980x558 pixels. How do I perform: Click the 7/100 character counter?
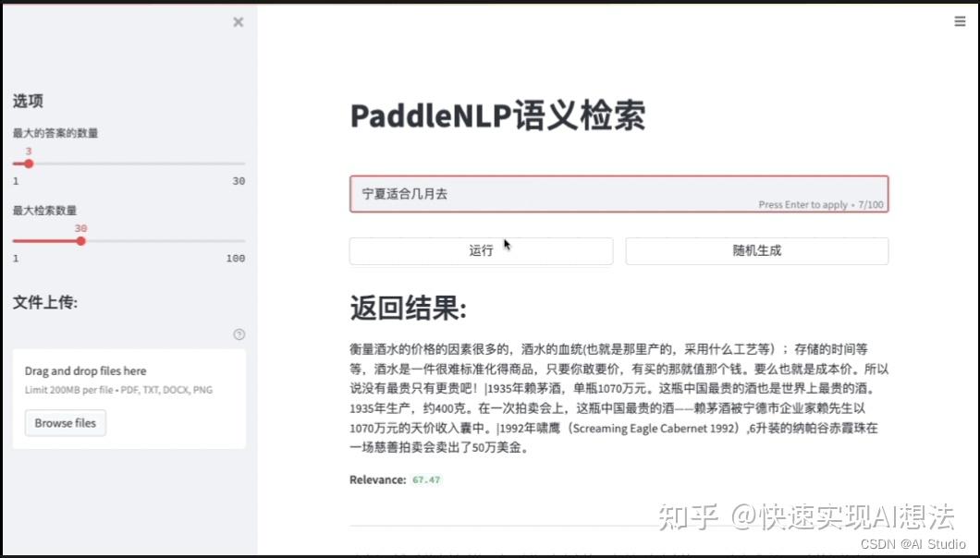pyautogui.click(x=870, y=205)
